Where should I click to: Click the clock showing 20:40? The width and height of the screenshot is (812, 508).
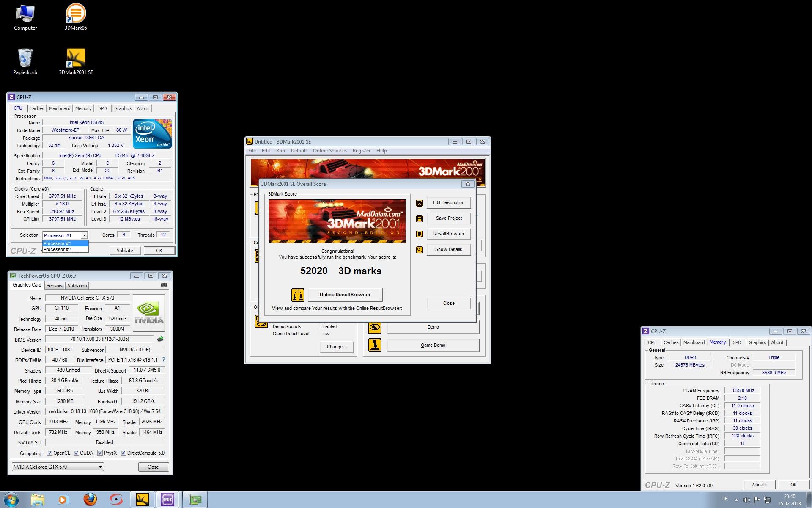pyautogui.click(x=789, y=497)
